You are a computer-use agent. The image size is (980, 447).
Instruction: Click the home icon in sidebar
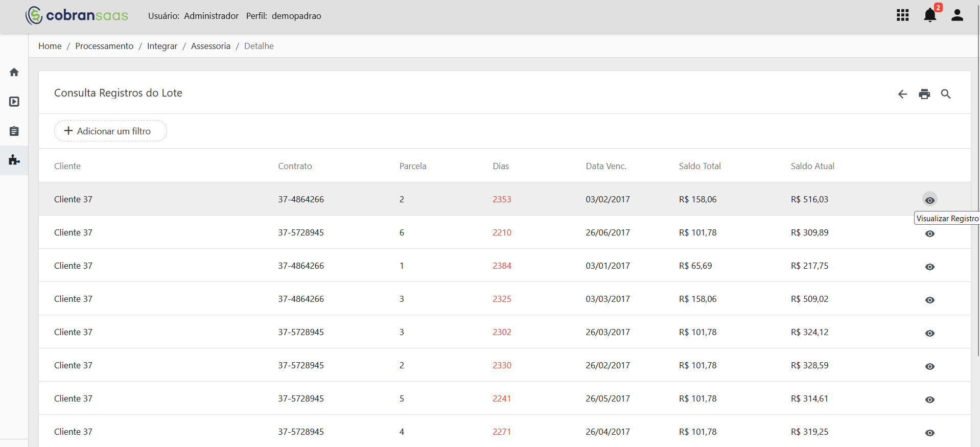(14, 73)
